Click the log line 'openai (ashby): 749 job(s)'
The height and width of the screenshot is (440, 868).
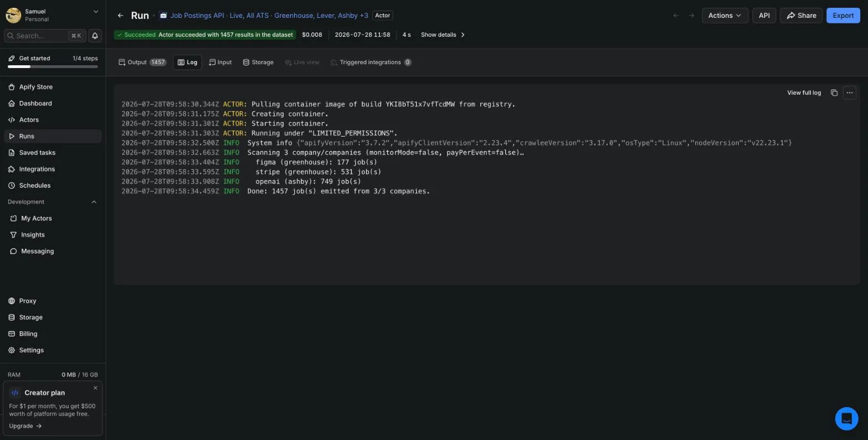click(x=308, y=181)
